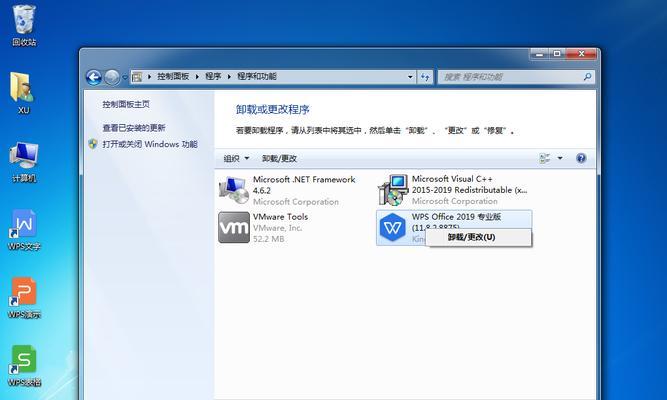
Task: Click the Forward navigation arrow
Action: point(111,77)
